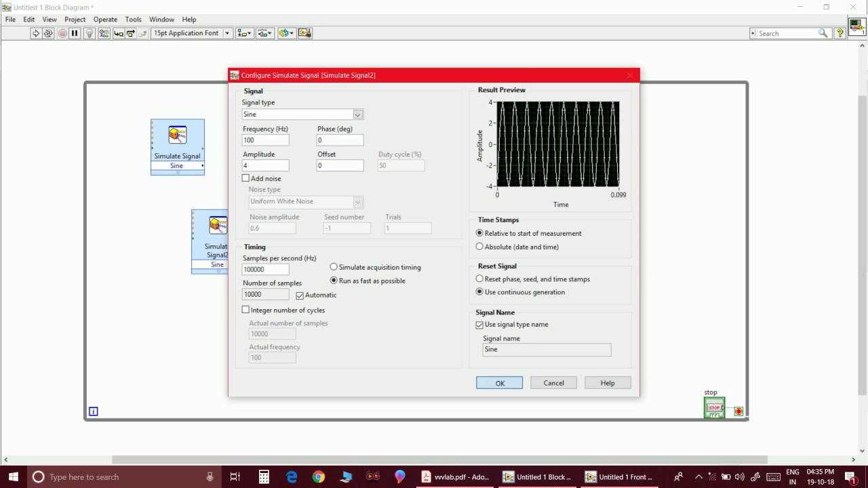Select Absolute (date and time) option

[x=479, y=247]
